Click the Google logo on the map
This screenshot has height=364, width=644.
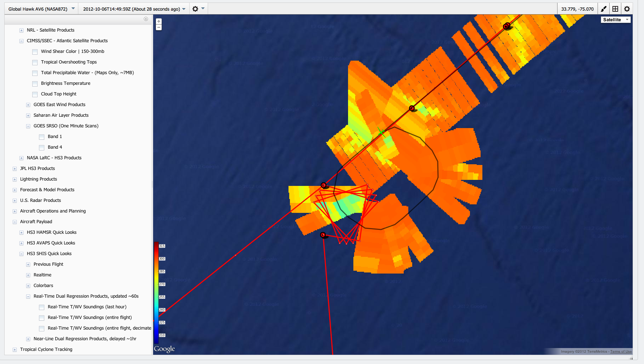(x=164, y=349)
